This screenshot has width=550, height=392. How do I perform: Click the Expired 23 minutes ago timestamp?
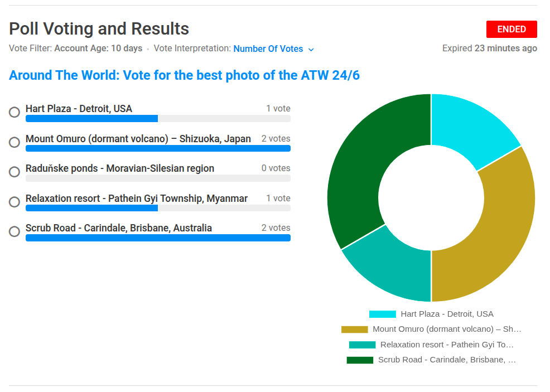point(489,49)
